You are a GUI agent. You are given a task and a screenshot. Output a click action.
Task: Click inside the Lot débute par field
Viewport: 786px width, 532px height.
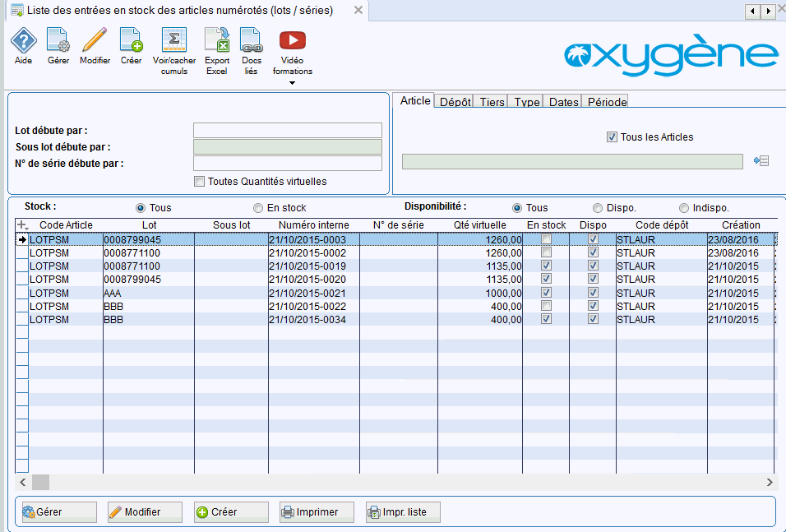[287, 129]
